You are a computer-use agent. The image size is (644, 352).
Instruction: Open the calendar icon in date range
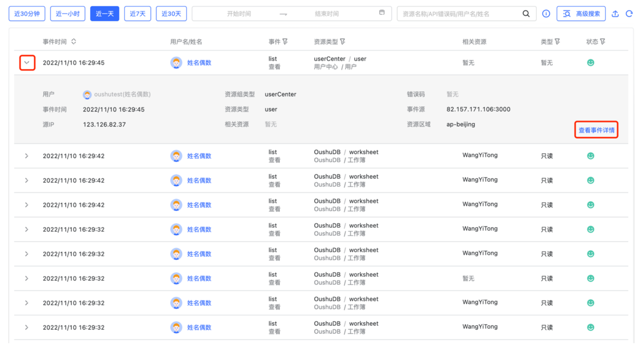click(382, 12)
